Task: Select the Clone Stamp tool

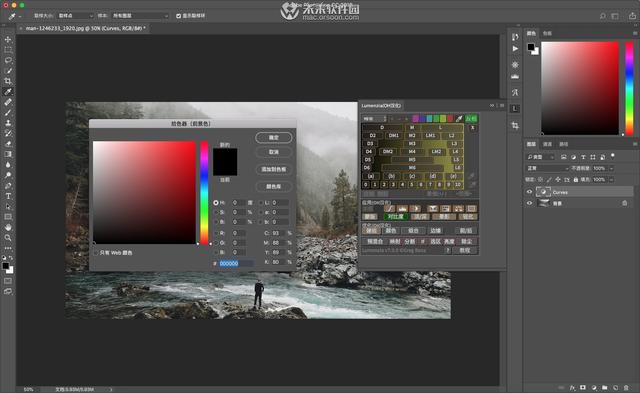Action: coord(8,123)
